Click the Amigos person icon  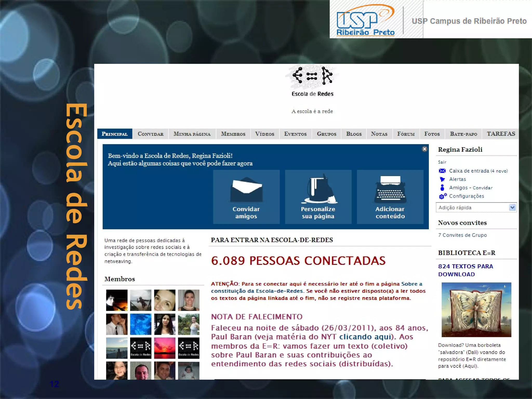pyautogui.click(x=442, y=188)
